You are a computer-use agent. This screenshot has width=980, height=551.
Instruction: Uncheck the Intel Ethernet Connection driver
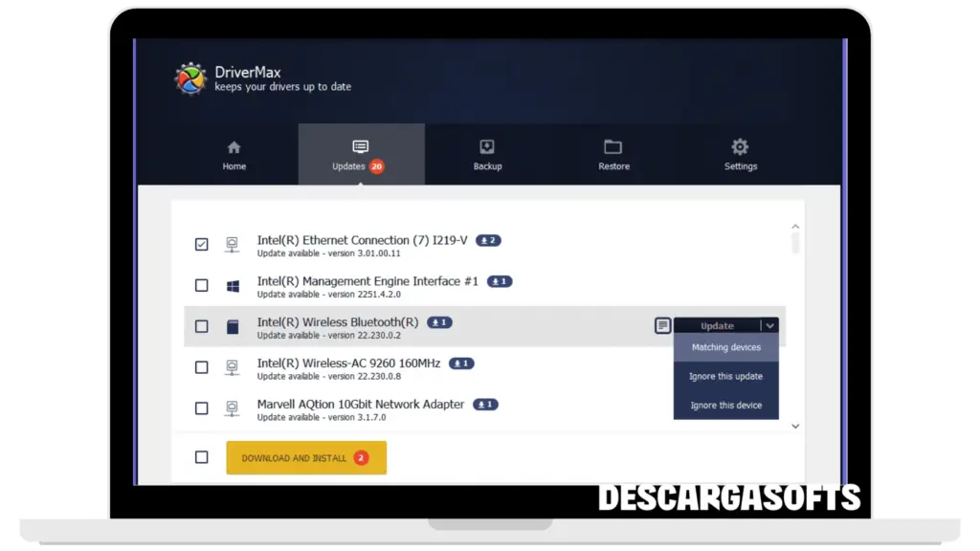(x=201, y=244)
